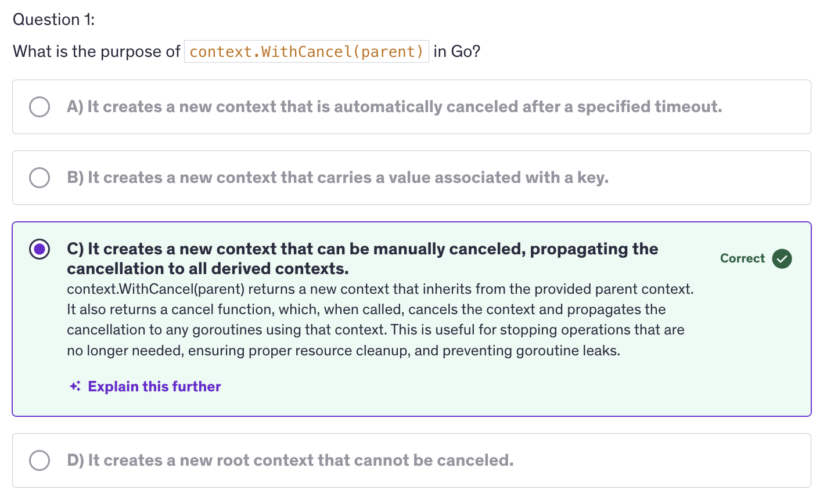Select the radio button for option A
This screenshot has height=504, width=827.
[39, 107]
